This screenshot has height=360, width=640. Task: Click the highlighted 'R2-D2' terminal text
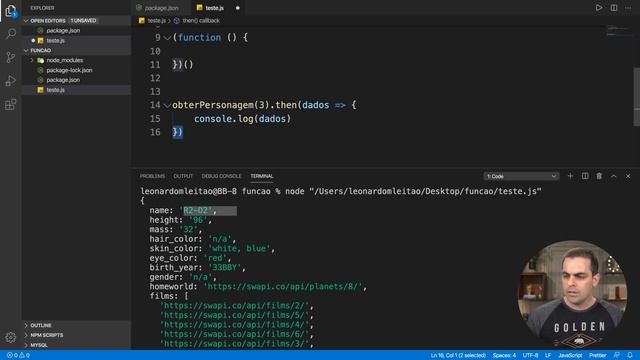[196, 211]
